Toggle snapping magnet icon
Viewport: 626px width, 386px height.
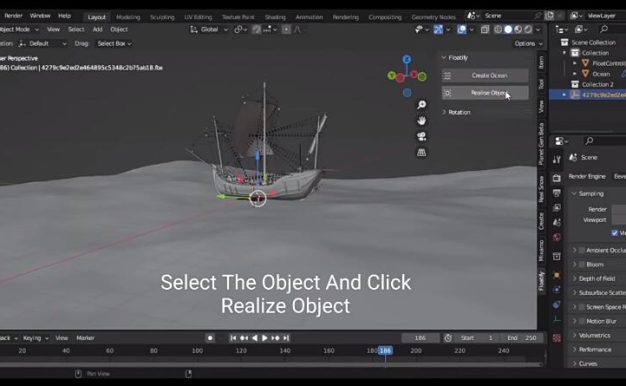256,29
